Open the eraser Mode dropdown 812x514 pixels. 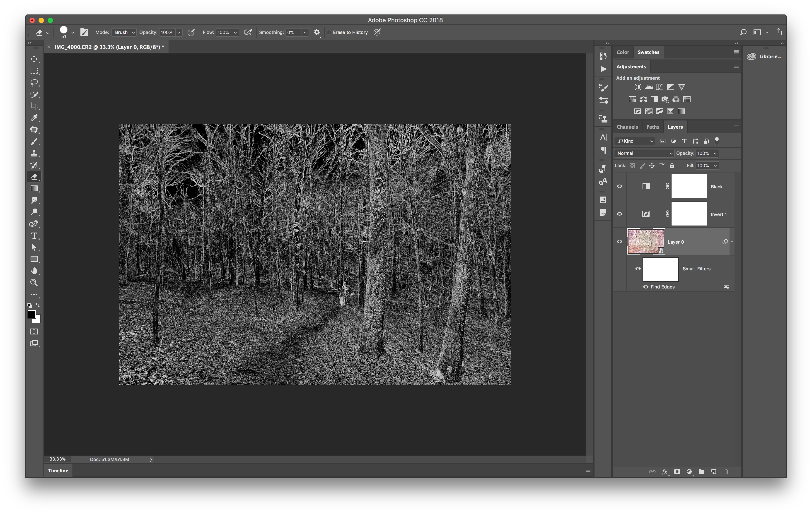124,32
